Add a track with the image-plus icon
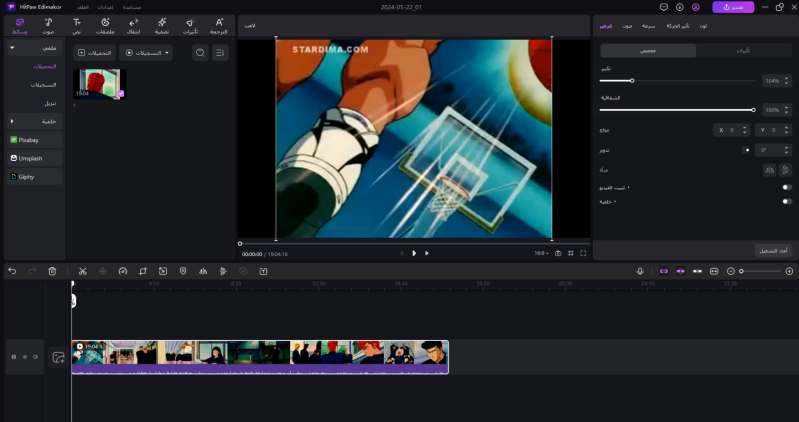 [x=59, y=358]
